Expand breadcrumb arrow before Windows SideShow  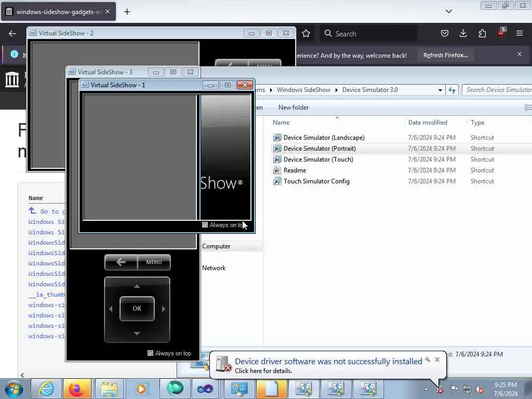271,90
